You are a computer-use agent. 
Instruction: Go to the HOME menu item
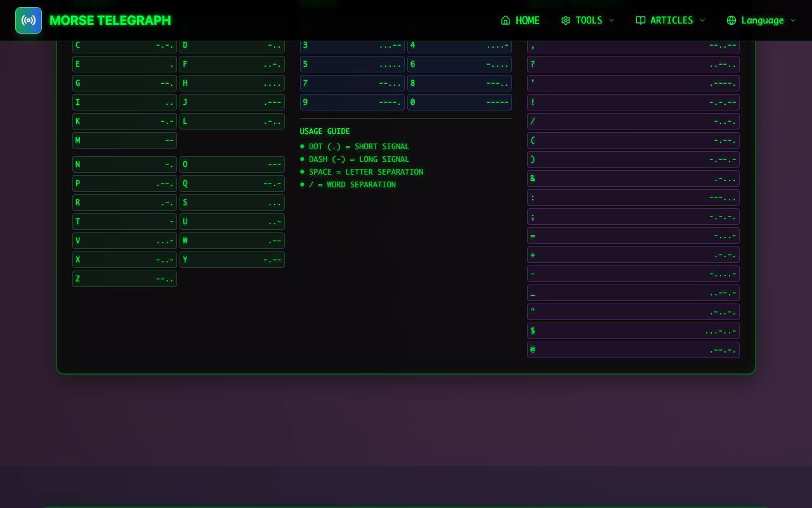(528, 20)
